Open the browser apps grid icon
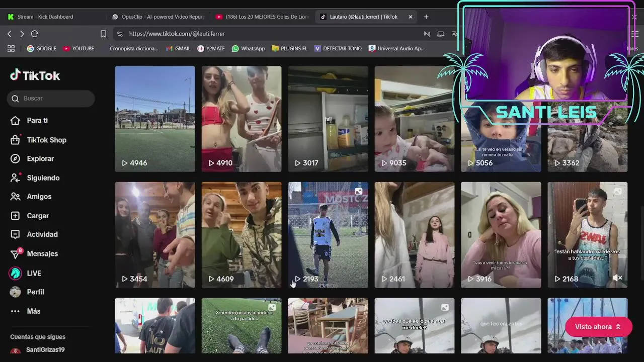The height and width of the screenshot is (362, 644). [11, 49]
